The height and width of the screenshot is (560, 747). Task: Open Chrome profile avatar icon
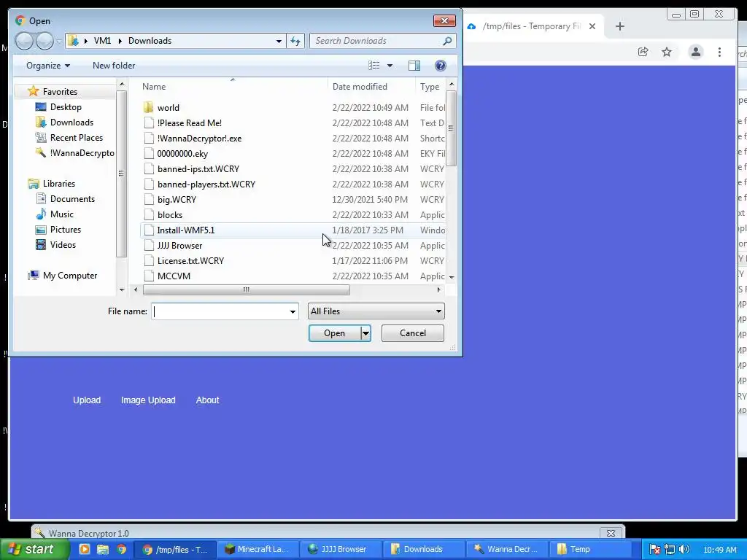(695, 52)
